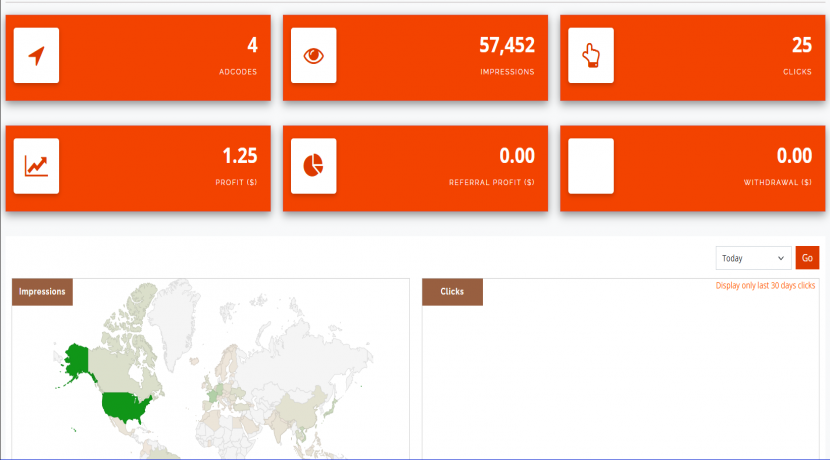
Task: Click the Referral Profit pie chart icon
Action: (x=313, y=166)
